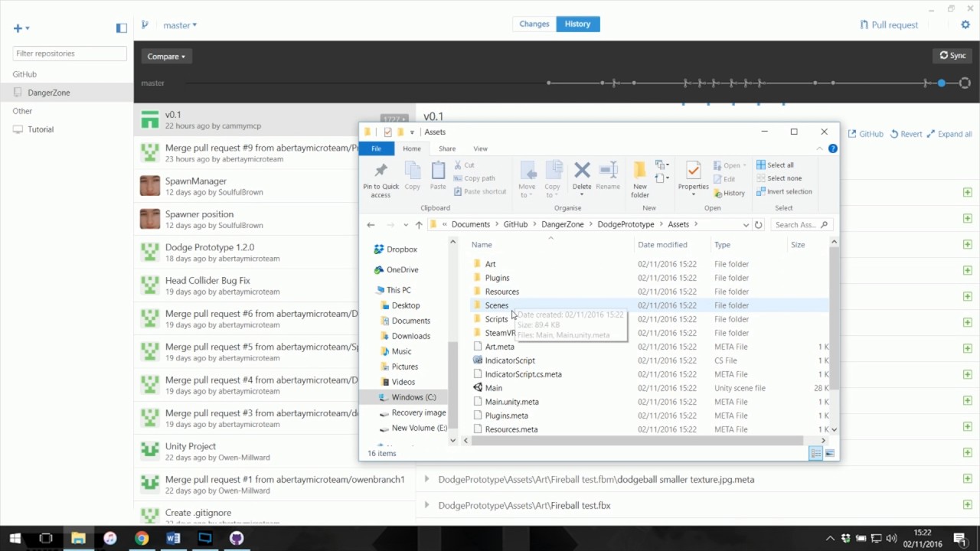This screenshot has height=551, width=980.
Task: Show hidden system tray icons
Action: point(830,538)
